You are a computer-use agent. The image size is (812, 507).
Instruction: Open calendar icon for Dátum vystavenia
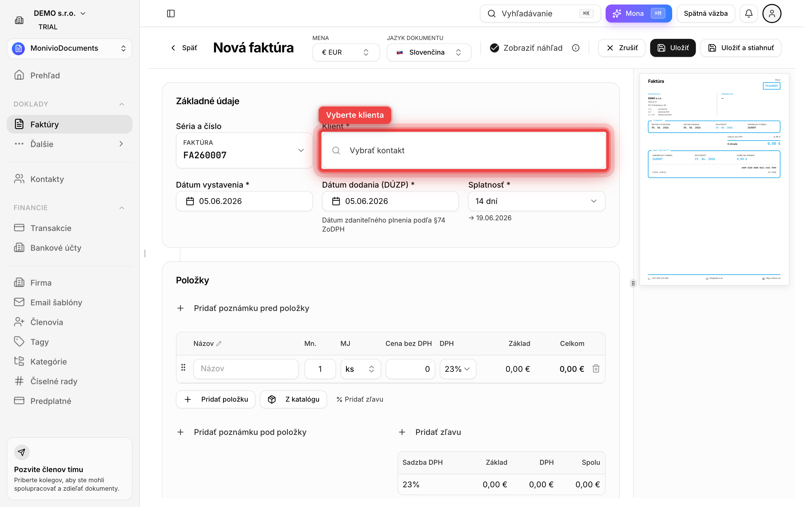pos(190,201)
